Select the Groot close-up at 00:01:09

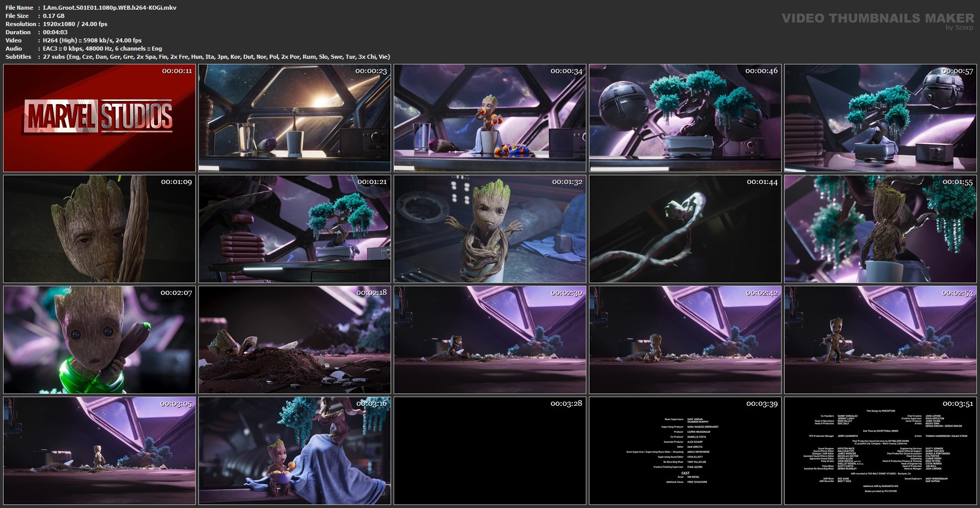(99, 229)
